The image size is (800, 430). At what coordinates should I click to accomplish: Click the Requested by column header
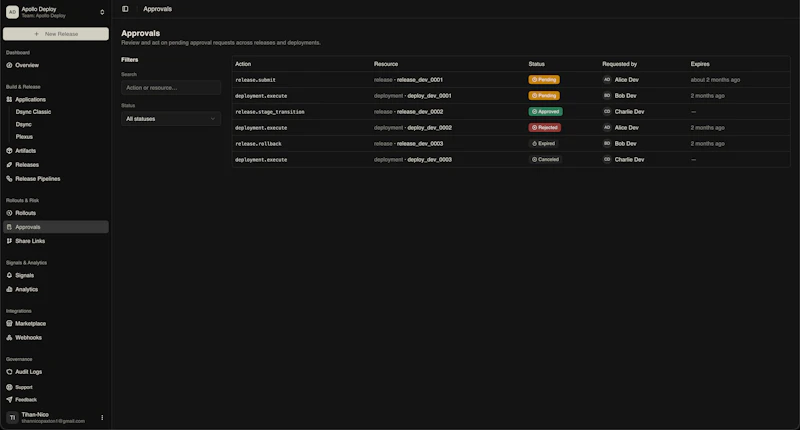point(619,64)
